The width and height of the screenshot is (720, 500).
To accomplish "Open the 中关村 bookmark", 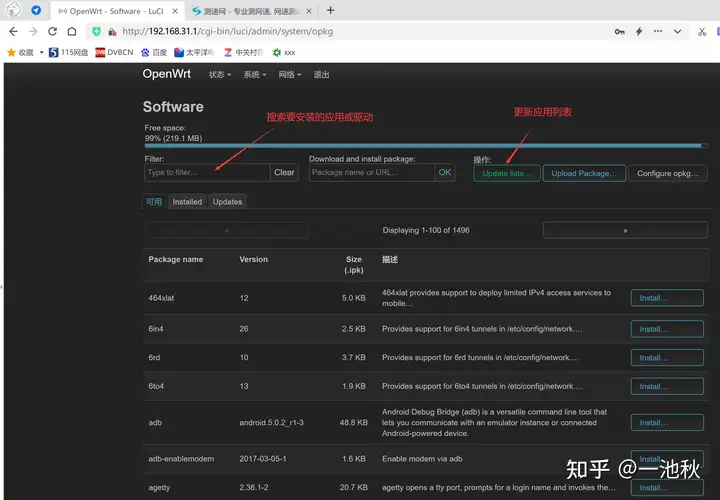I will pos(243,52).
